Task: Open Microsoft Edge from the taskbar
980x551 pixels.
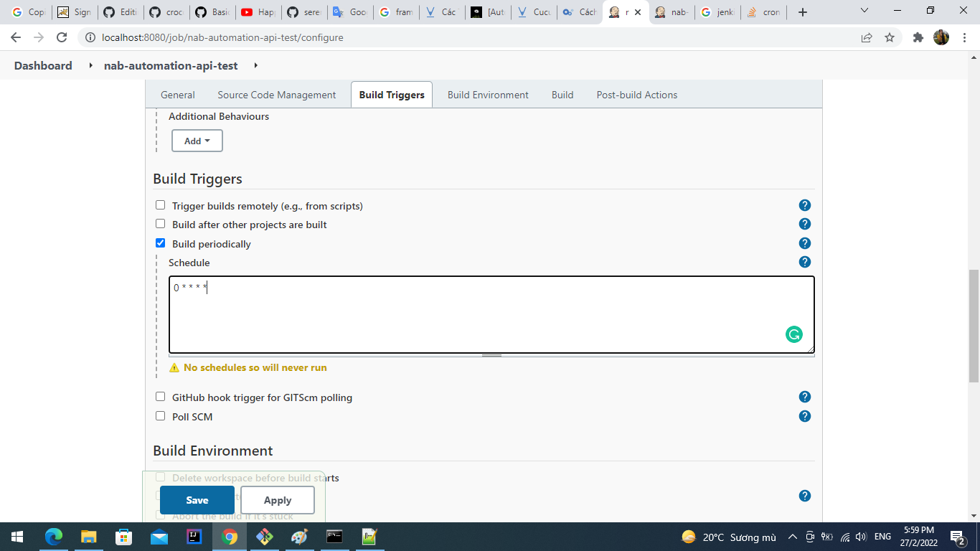Action: click(54, 537)
